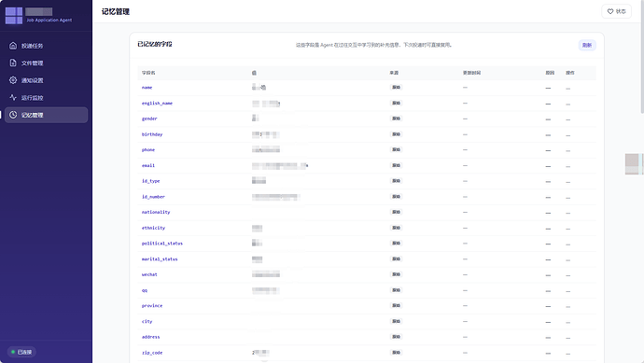The image size is (644, 363).
Task: Click the home icon beside 投递任务
Action: coord(13,46)
